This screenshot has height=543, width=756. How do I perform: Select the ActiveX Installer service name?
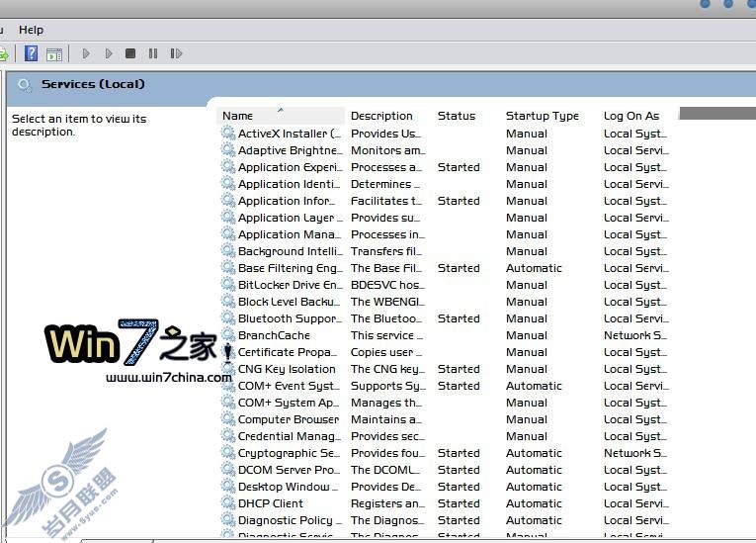pyautogui.click(x=290, y=134)
